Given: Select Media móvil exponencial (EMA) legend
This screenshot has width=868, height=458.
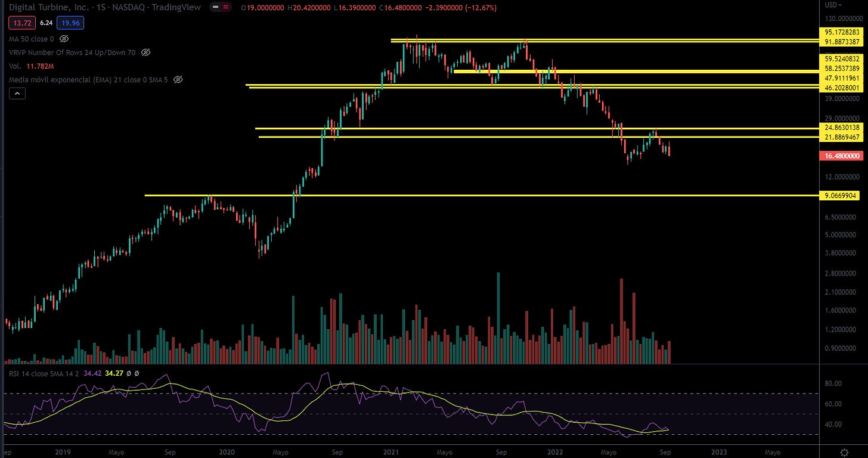Looking at the screenshot, I should pyautogui.click(x=88, y=79).
